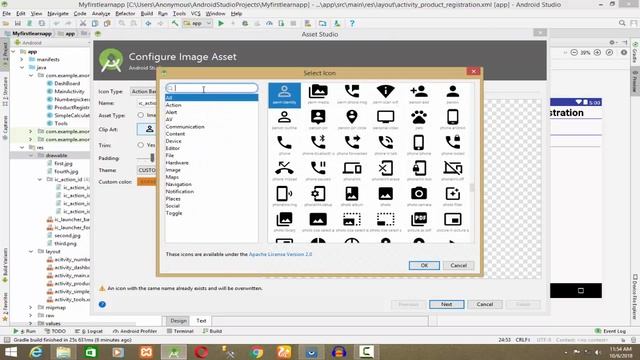Cancel the Select Icon dialog
The width and height of the screenshot is (640, 360).
click(458, 265)
